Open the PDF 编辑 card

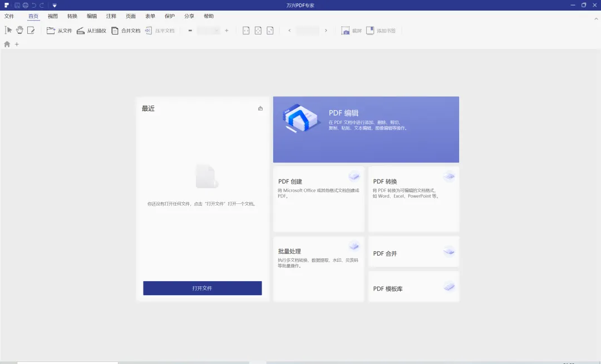point(366,129)
